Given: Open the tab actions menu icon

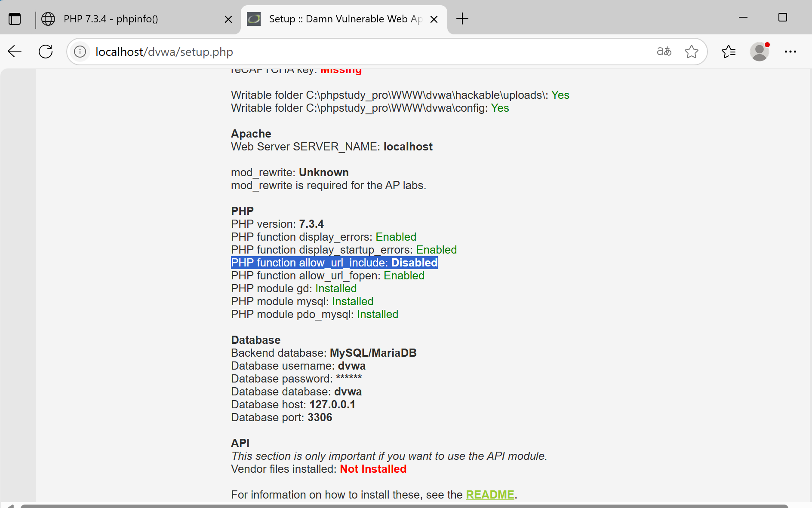Looking at the screenshot, I should pyautogui.click(x=15, y=19).
